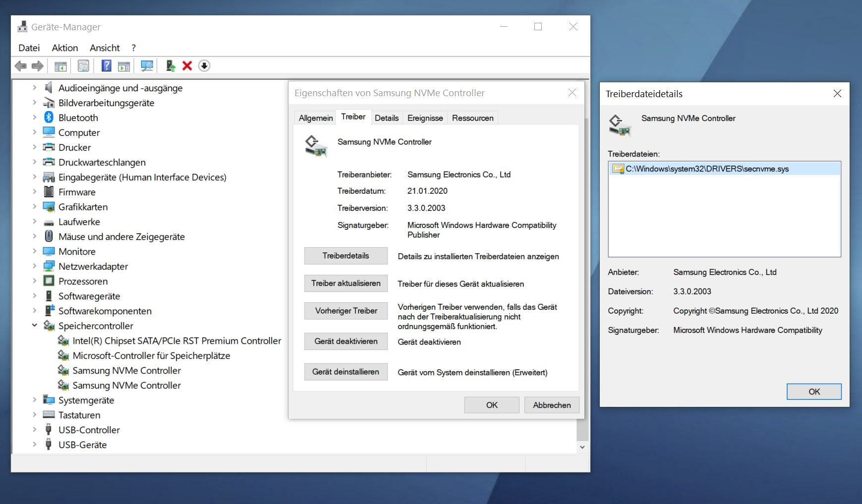Click the Treiberdetails button
The width and height of the screenshot is (862, 504).
346,256
